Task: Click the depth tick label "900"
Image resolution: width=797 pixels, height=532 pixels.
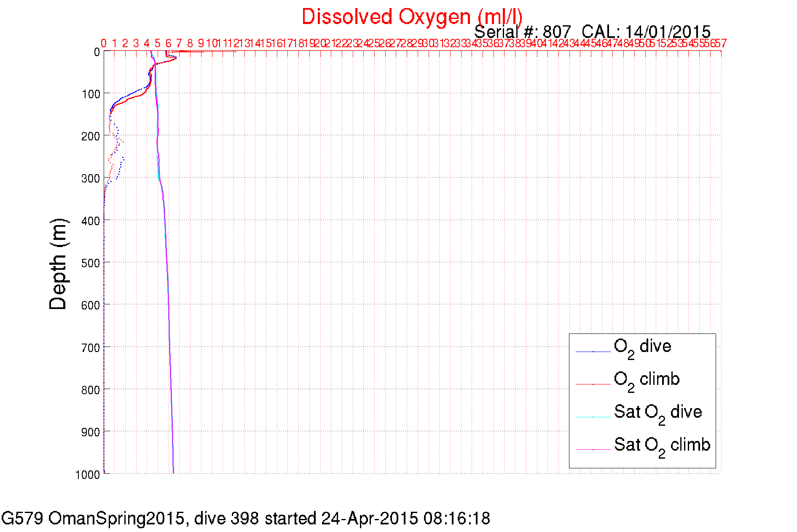Action: tap(91, 433)
